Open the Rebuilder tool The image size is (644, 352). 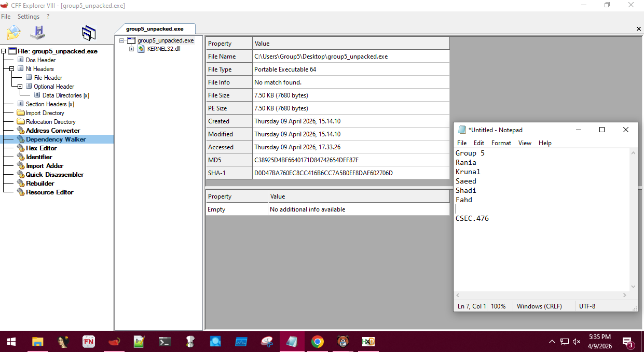(40, 184)
